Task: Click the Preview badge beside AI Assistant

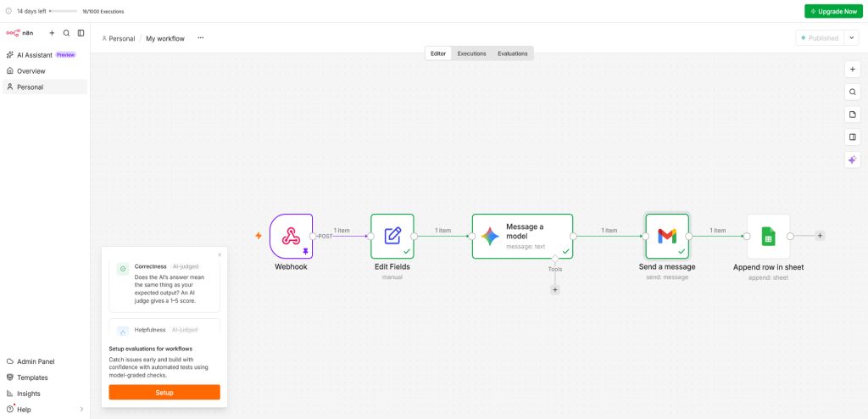Action: tap(65, 55)
